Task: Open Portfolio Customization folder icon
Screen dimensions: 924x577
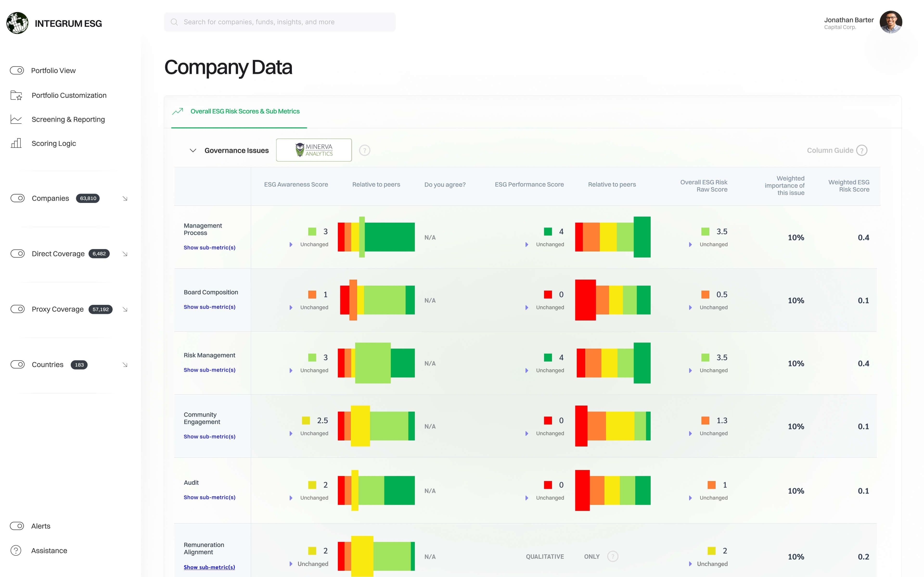Action: (16, 95)
